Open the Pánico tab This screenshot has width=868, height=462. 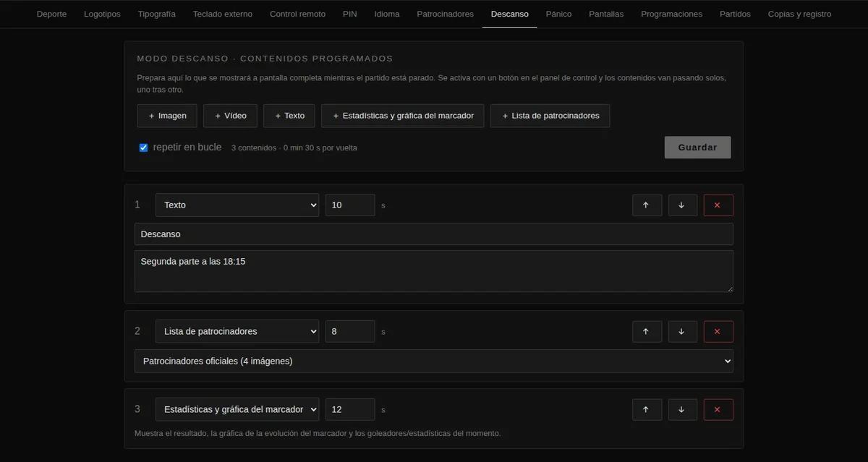(x=558, y=14)
